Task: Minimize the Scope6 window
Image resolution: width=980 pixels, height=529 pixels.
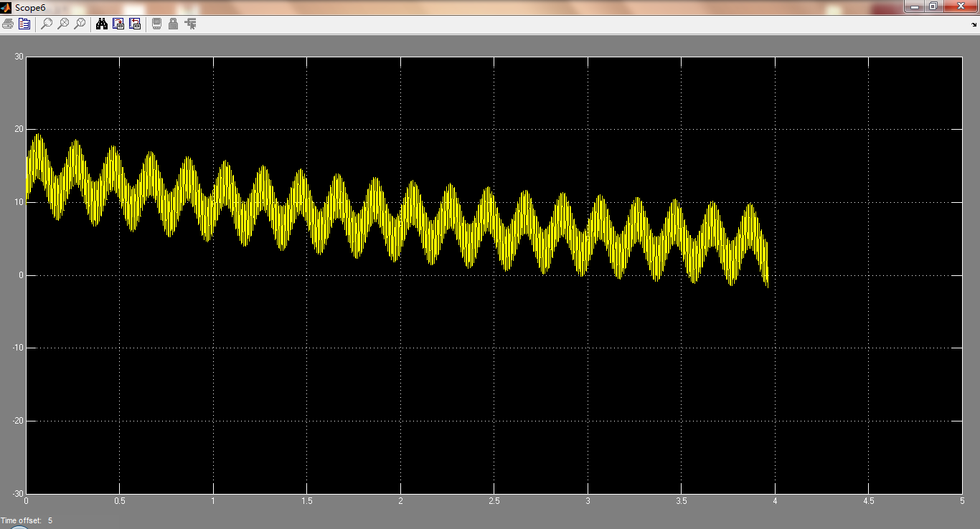Action: 914,6
